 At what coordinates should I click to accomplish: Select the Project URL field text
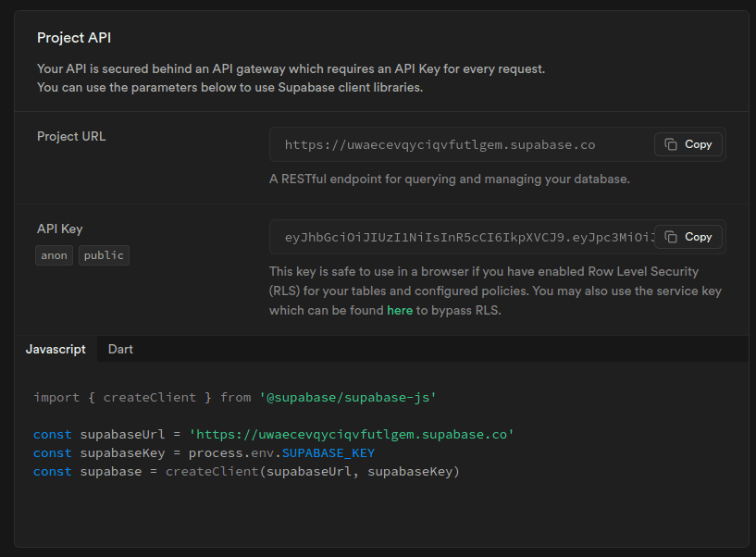click(x=440, y=144)
